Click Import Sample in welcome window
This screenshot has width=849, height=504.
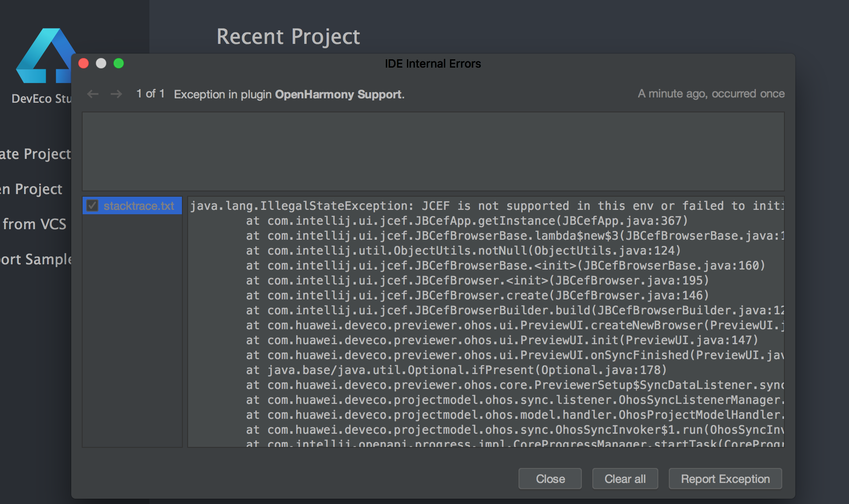36,259
